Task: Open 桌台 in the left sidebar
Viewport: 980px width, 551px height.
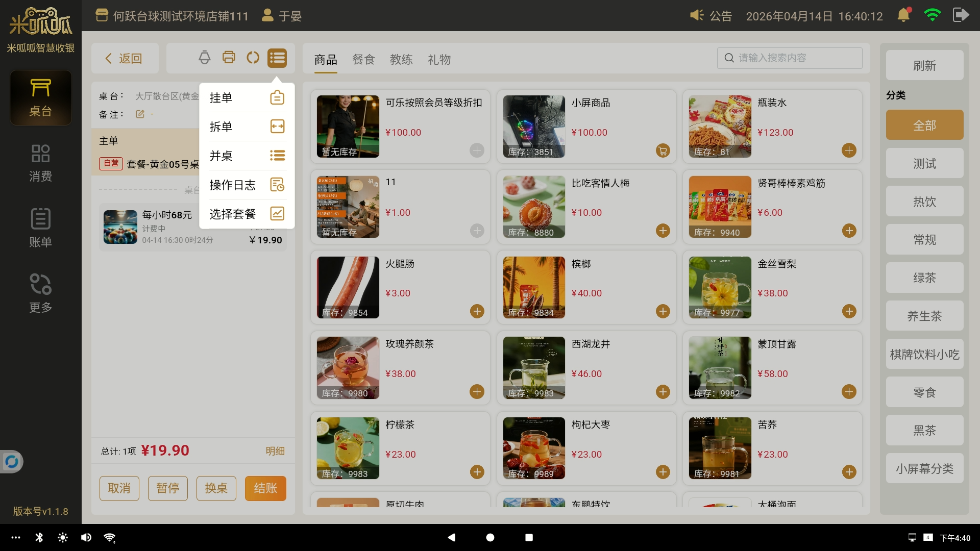Action: [41, 98]
